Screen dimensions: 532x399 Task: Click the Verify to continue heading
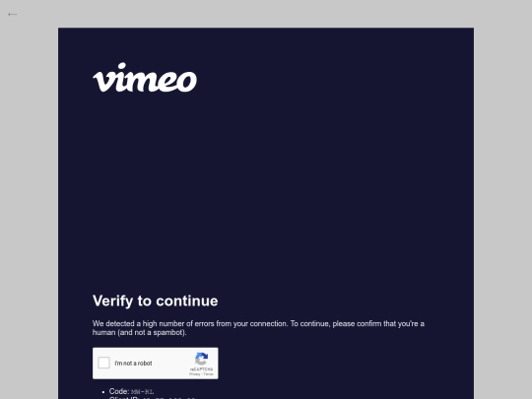156,300
